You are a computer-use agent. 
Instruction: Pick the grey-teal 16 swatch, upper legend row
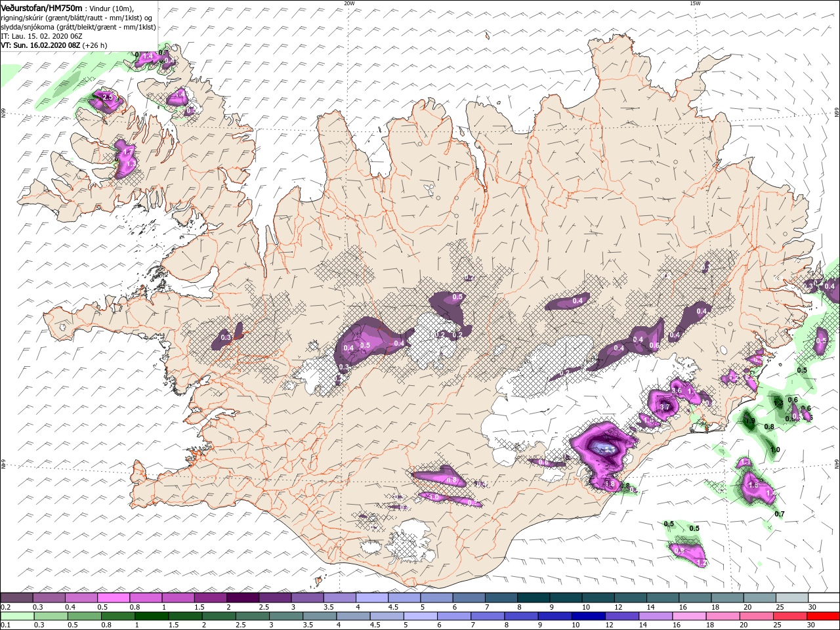[694, 598]
